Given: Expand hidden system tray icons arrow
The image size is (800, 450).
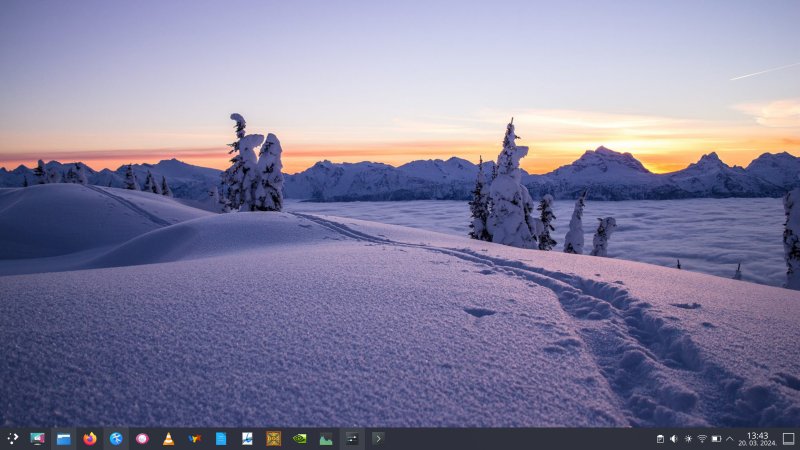Looking at the screenshot, I should (x=730, y=438).
